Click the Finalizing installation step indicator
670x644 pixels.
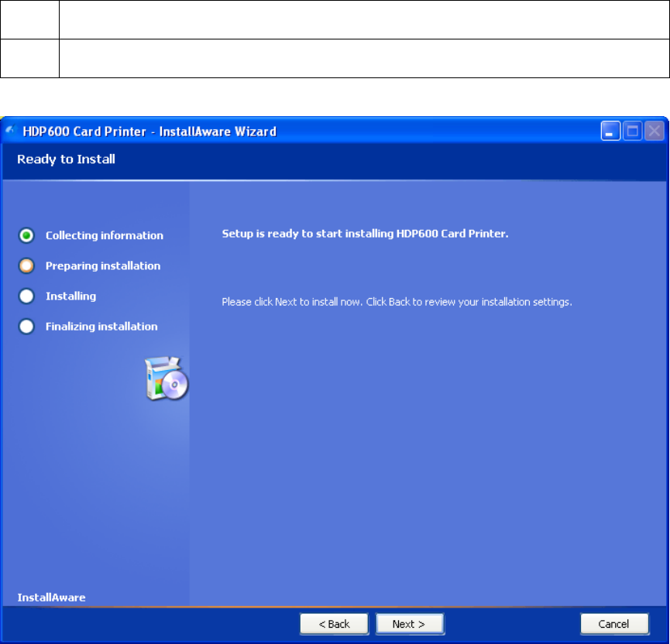[x=26, y=327]
